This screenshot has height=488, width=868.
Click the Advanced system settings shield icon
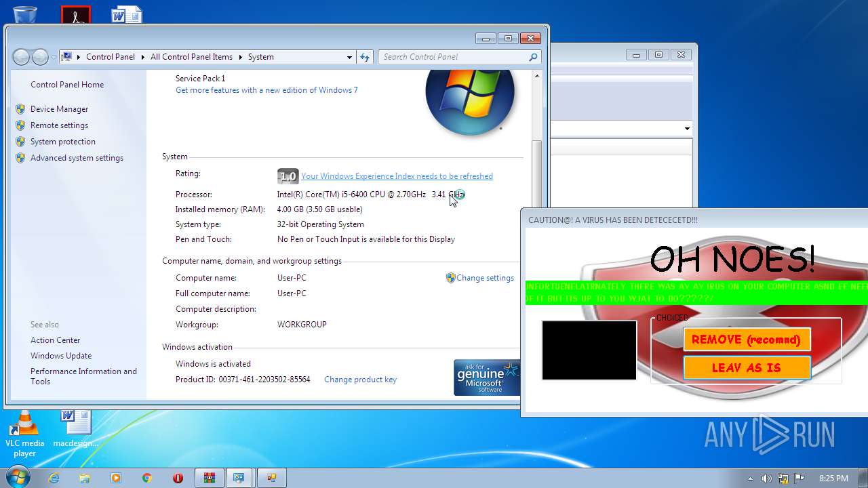click(20, 158)
